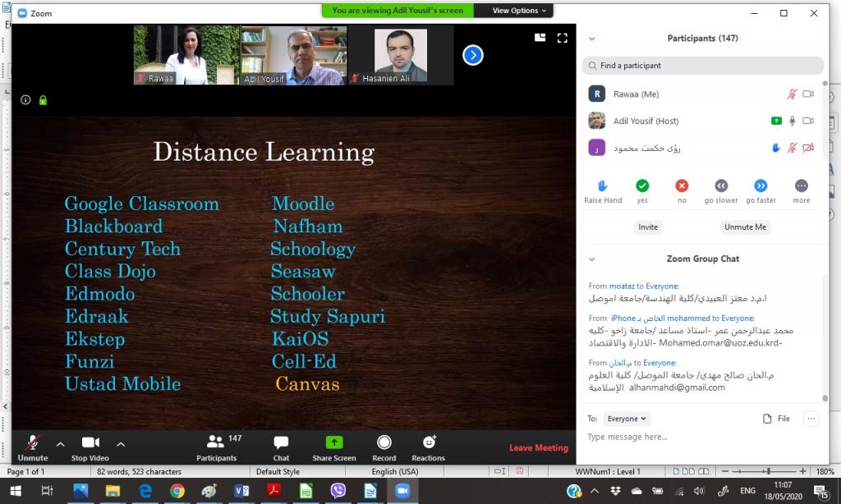Click the Invite button
The height and width of the screenshot is (504, 841).
pyautogui.click(x=648, y=227)
